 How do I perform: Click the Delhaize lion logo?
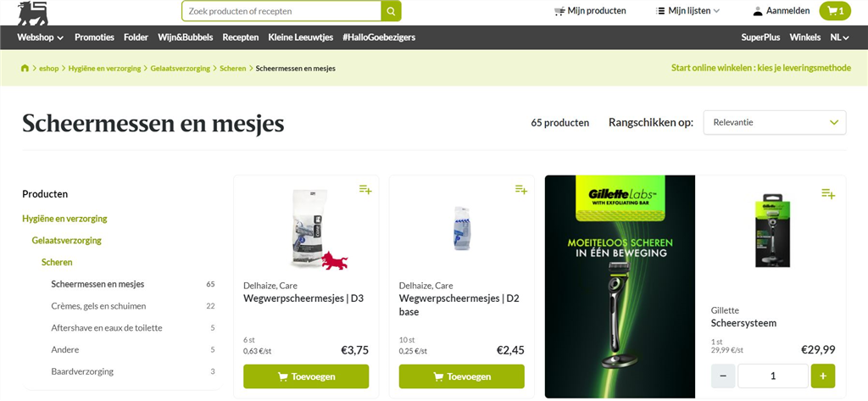pos(32,14)
